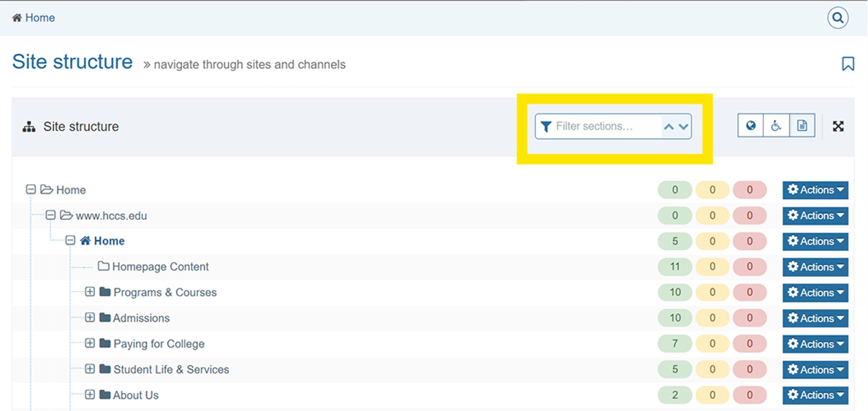Click the sitemap icon next to Site structure

[x=29, y=127]
